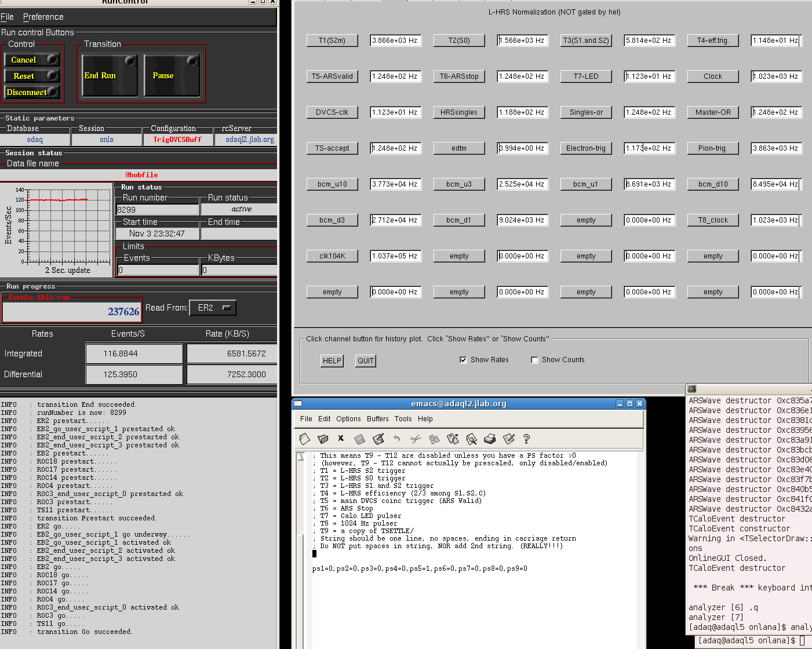This screenshot has height=649, width=812.
Task: Click the Pion-trig. channel button
Action: [713, 148]
